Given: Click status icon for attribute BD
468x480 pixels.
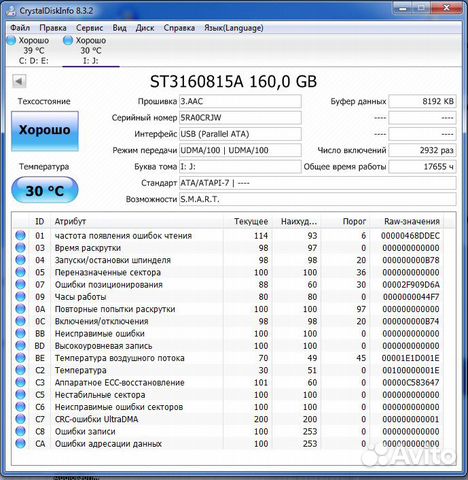Looking at the screenshot, I should 20,345.
